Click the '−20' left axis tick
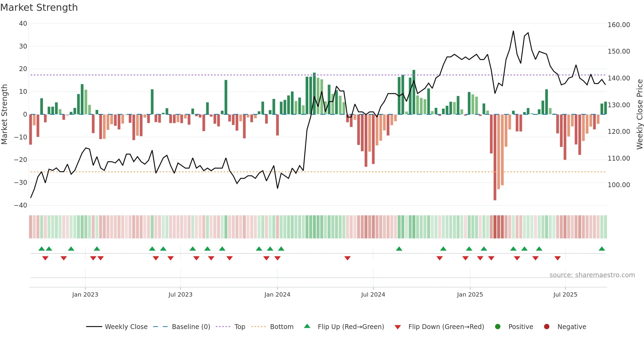The image size is (644, 362). [21, 160]
